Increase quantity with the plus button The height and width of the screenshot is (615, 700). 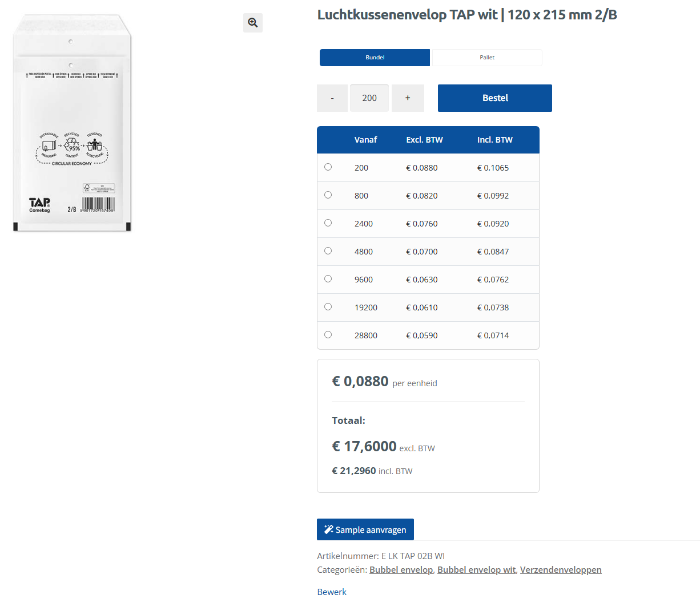[x=408, y=98]
